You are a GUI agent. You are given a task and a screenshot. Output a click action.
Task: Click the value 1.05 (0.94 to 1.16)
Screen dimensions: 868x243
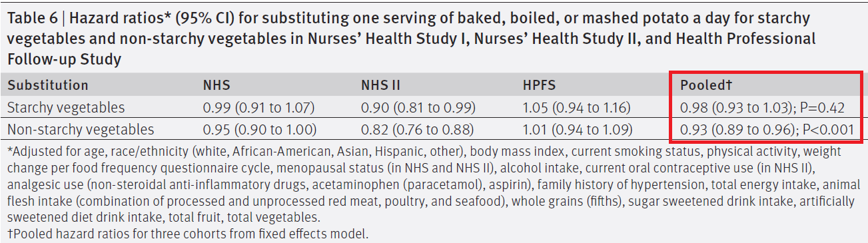click(578, 107)
